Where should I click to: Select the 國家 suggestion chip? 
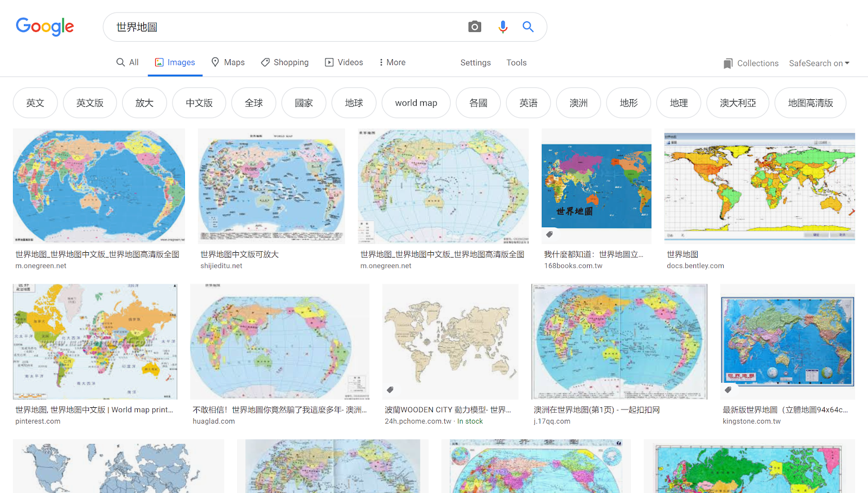point(304,103)
